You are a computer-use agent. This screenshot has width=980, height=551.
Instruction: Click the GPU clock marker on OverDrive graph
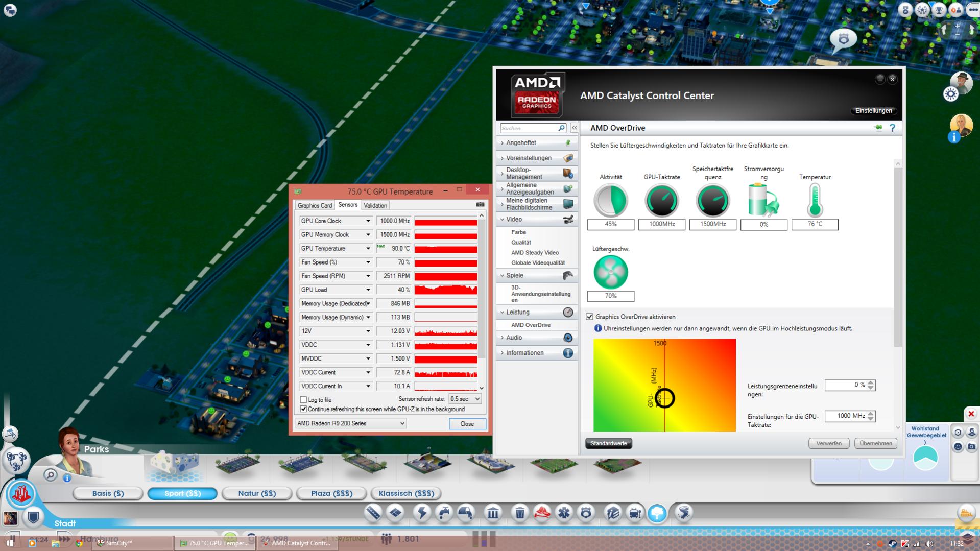point(664,398)
